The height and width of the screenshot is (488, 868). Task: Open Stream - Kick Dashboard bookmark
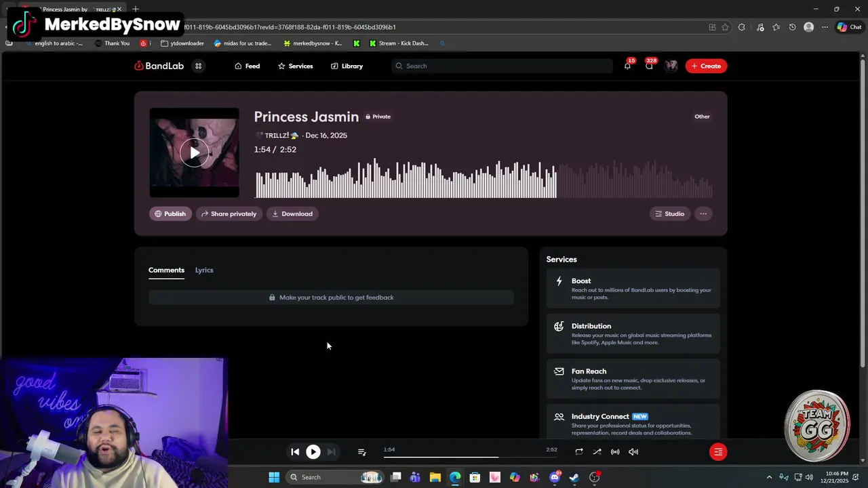click(x=399, y=43)
